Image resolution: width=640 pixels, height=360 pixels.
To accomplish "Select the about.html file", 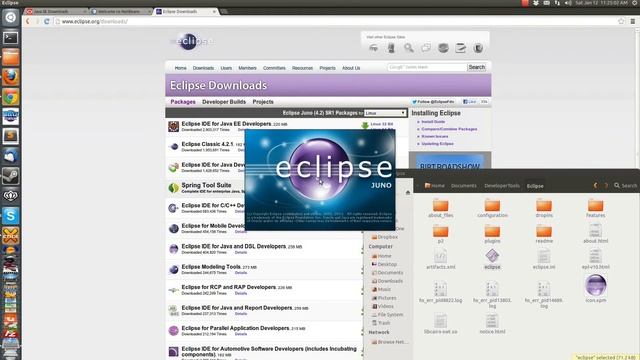I will pyautogui.click(x=596, y=233).
